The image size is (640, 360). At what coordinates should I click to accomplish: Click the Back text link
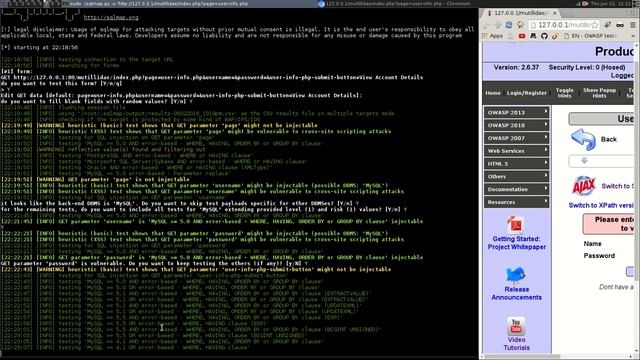tap(609, 139)
